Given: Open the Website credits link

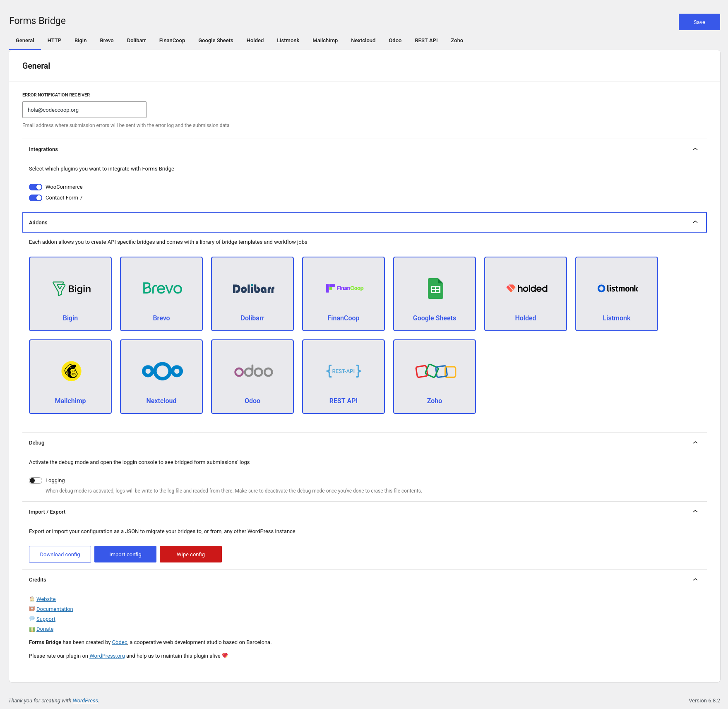Looking at the screenshot, I should click(x=46, y=599).
